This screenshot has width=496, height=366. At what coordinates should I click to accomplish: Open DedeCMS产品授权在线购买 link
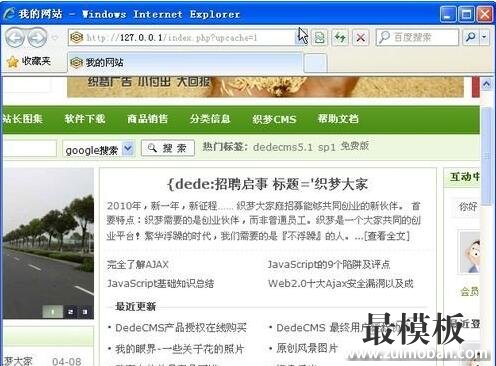[181, 328]
